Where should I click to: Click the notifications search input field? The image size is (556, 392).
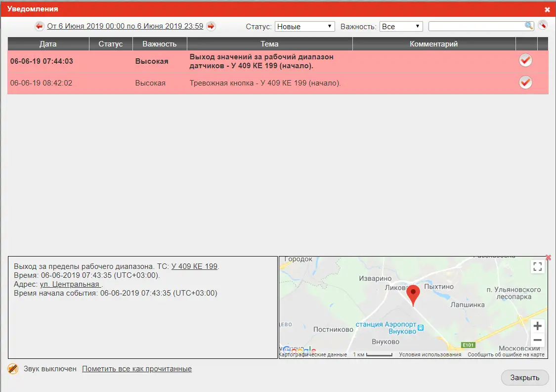click(476, 26)
